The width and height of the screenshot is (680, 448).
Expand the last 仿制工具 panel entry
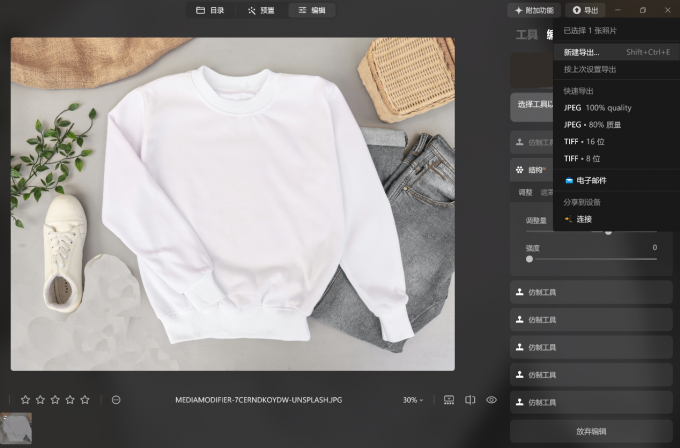coord(590,402)
